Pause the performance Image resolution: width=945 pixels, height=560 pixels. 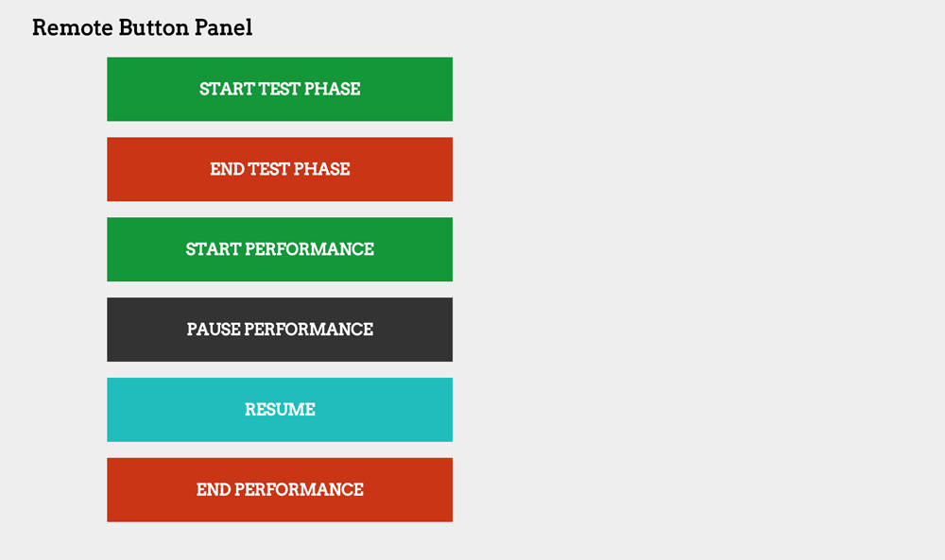pos(280,330)
